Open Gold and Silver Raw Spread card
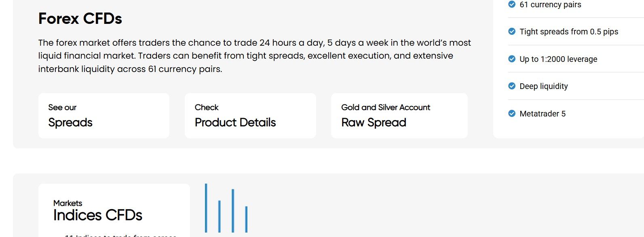 tap(399, 116)
